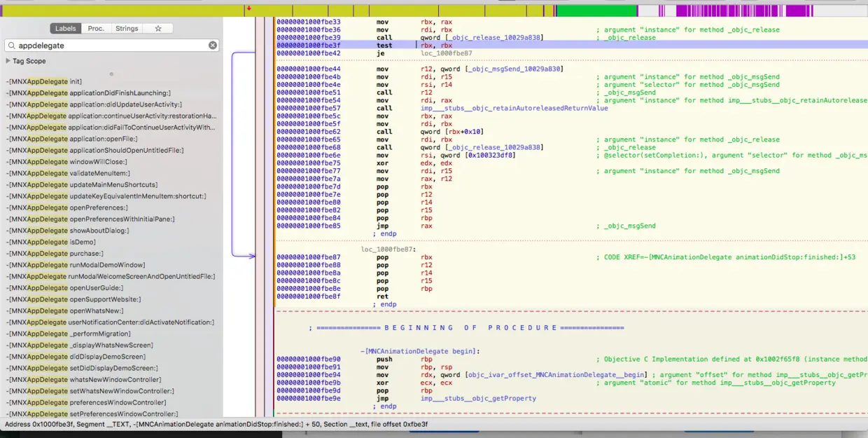868x438 pixels.
Task: Click the call r12 instruction
Action: (x=403, y=93)
